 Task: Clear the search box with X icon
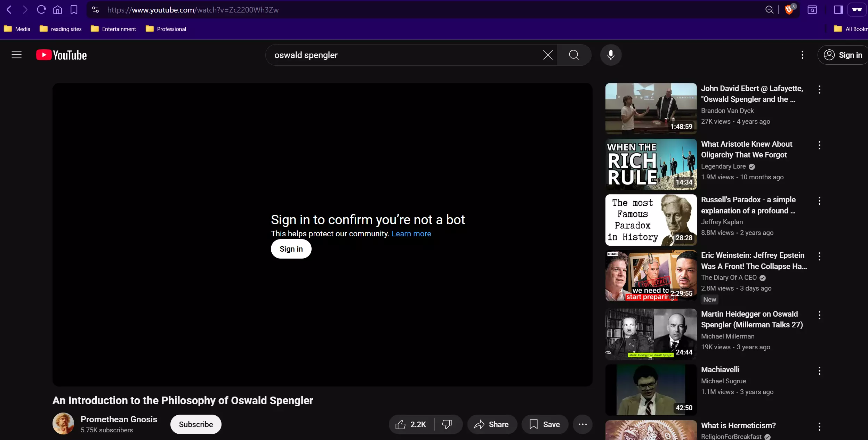pyautogui.click(x=548, y=55)
